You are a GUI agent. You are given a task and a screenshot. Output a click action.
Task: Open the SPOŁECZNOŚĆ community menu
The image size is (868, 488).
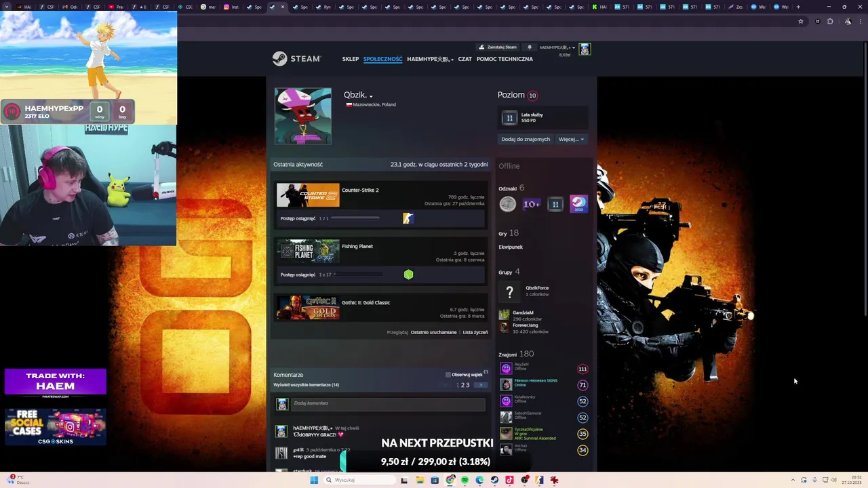383,59
